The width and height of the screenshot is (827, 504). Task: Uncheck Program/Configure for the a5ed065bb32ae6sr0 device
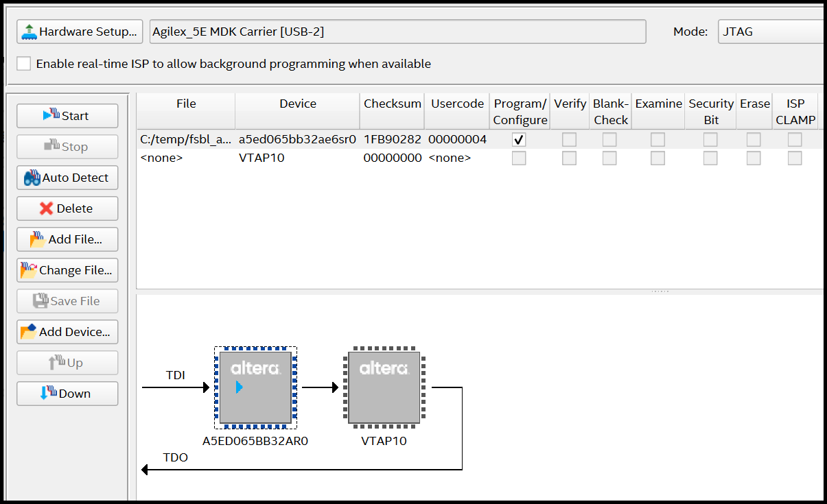519,140
